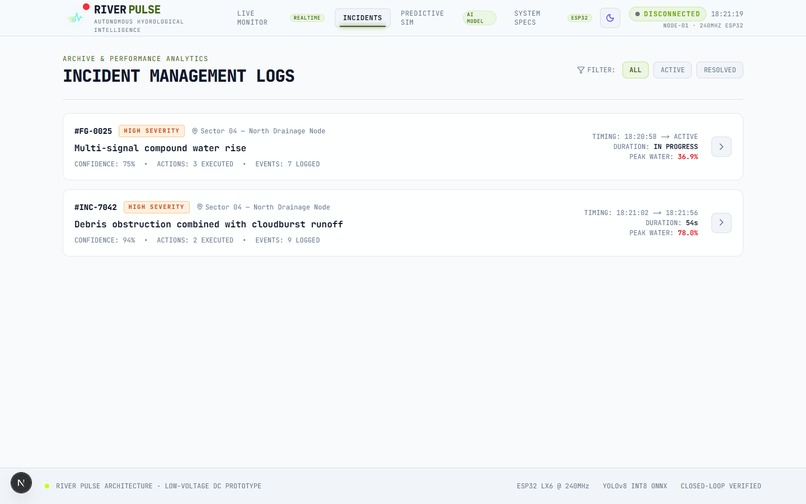
Task: Open the Live Monitor tab
Action: [252, 18]
